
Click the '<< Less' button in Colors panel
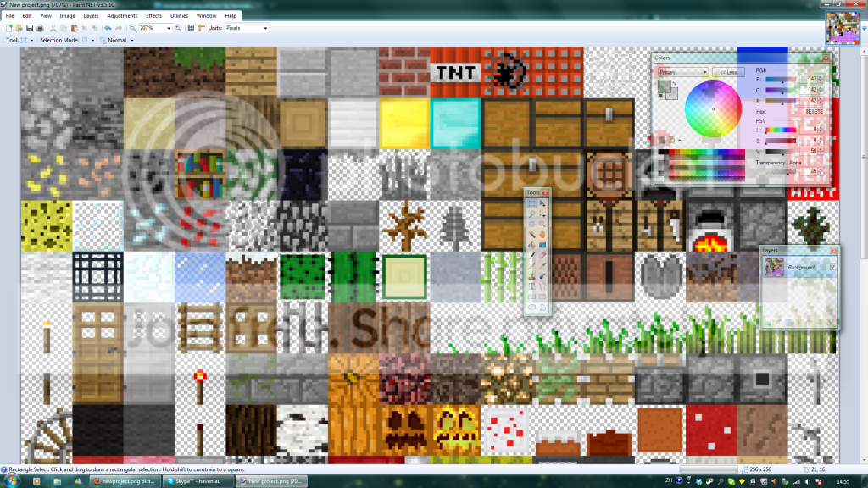click(727, 72)
